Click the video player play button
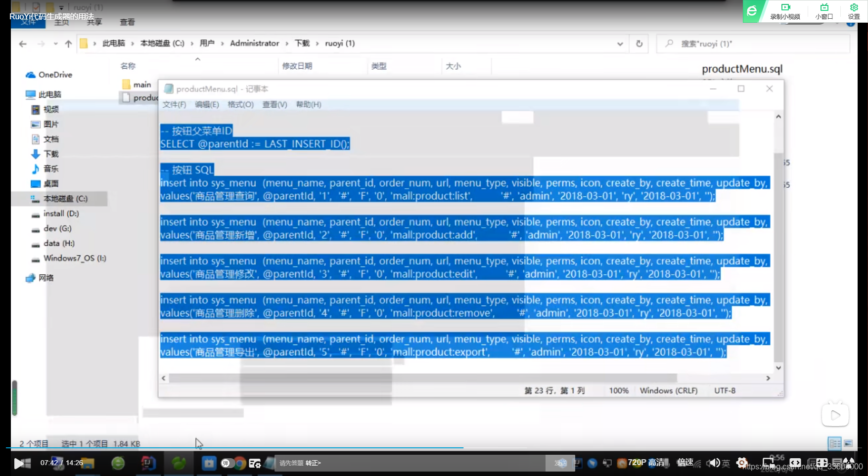Viewport: 868px width, 476px height. click(x=20, y=463)
